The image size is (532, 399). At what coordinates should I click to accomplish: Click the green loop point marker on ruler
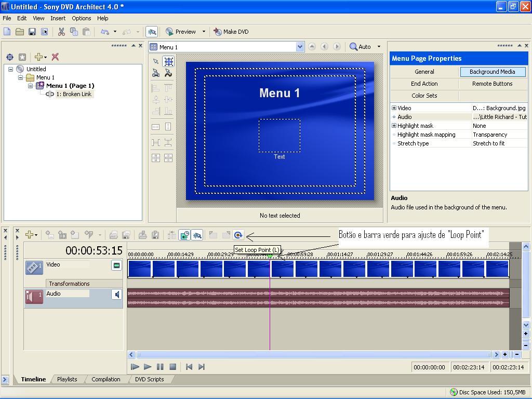[x=270, y=256]
